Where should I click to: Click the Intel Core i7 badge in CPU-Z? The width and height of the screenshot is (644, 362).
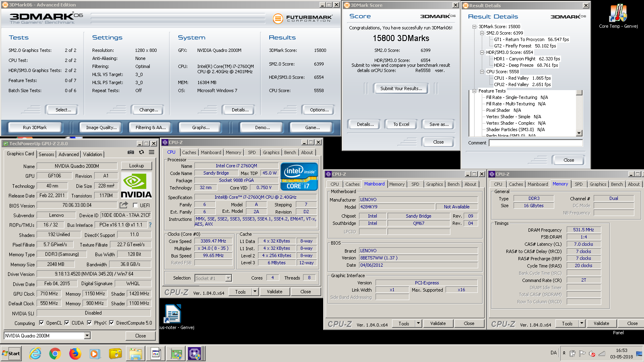(299, 176)
